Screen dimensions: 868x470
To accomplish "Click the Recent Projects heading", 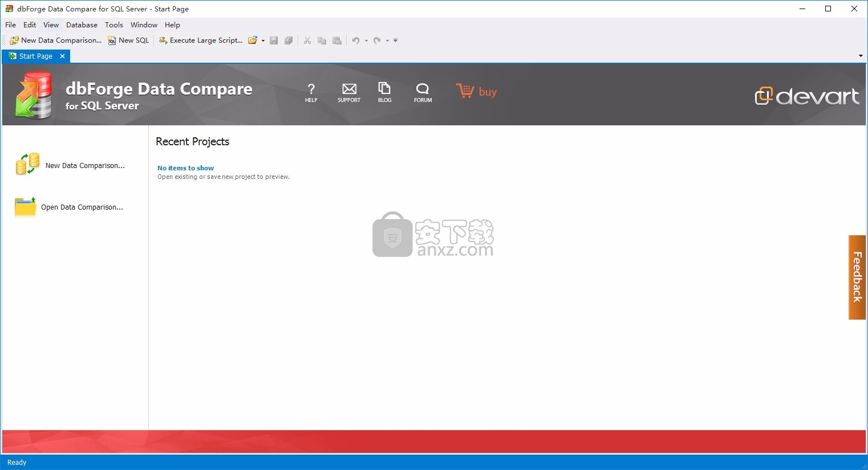I will tap(192, 142).
